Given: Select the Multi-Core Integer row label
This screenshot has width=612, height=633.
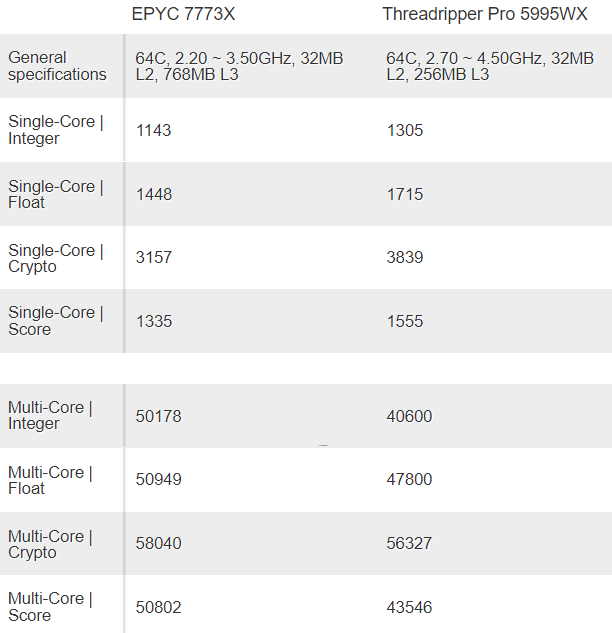Looking at the screenshot, I should pos(50,415).
